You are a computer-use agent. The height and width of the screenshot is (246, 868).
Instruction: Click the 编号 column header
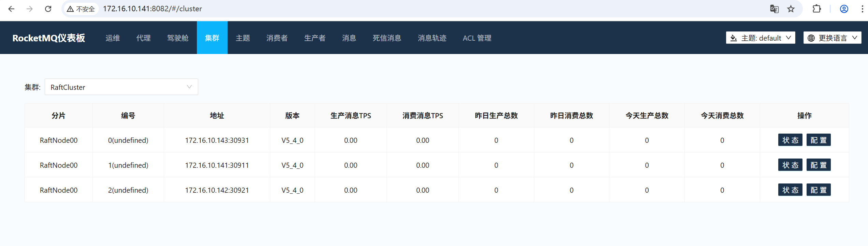click(128, 115)
